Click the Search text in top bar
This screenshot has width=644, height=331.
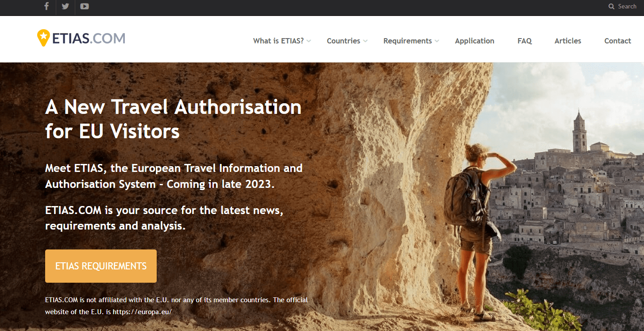point(627,6)
